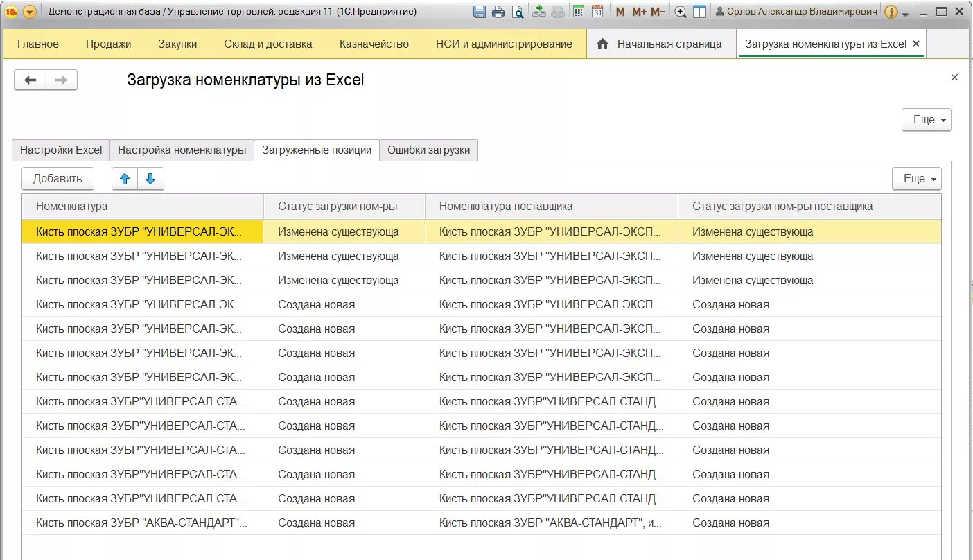Click the home icon on Начальная страница

pyautogui.click(x=602, y=44)
